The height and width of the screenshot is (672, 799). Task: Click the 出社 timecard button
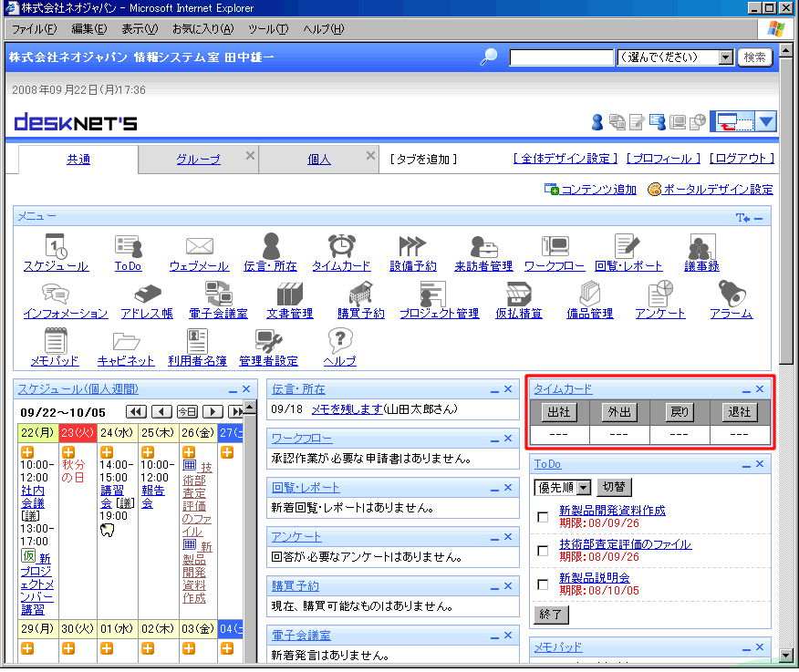coord(559,412)
